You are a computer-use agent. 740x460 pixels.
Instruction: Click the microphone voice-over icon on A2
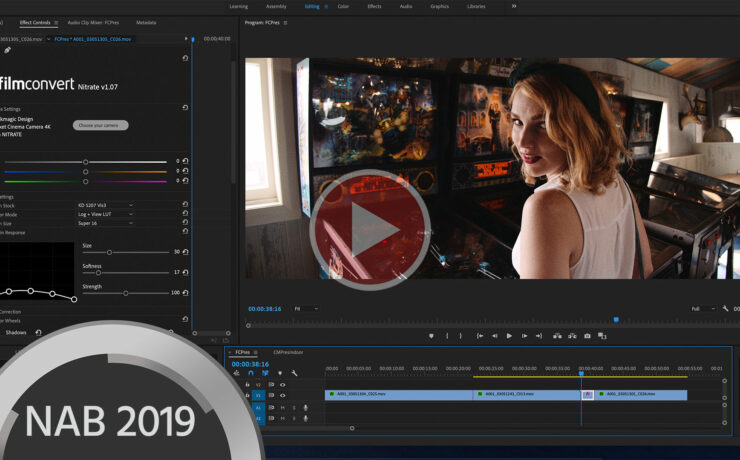tap(306, 418)
